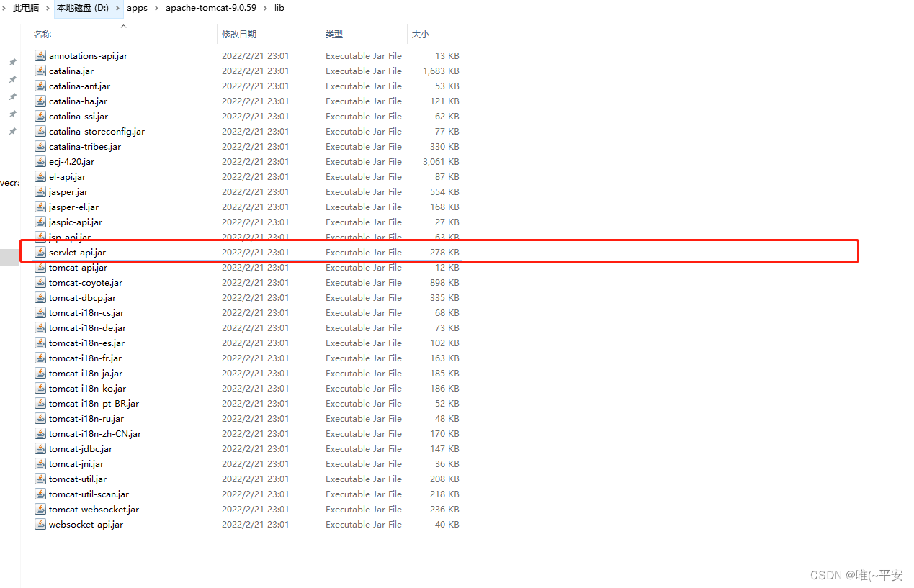
Task: Click the 1,683 KB size value
Action: coord(441,71)
